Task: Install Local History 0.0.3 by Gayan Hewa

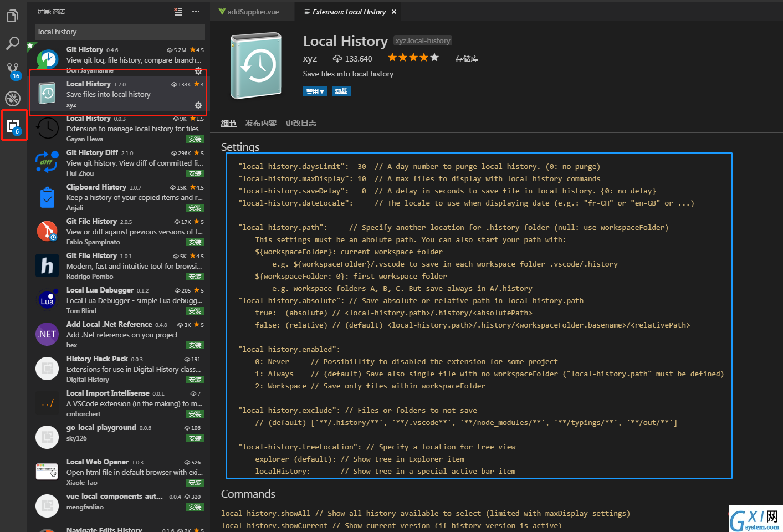Action: pyautogui.click(x=195, y=139)
